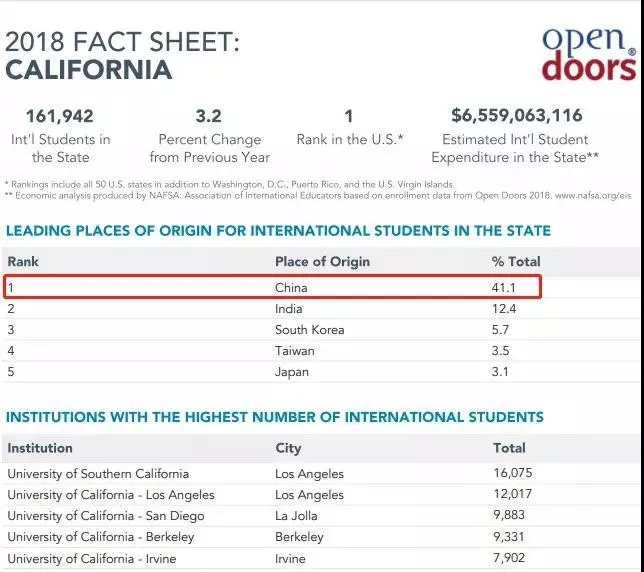The height and width of the screenshot is (572, 644).
Task: Click the Berkeley city cell
Action: pos(299,537)
